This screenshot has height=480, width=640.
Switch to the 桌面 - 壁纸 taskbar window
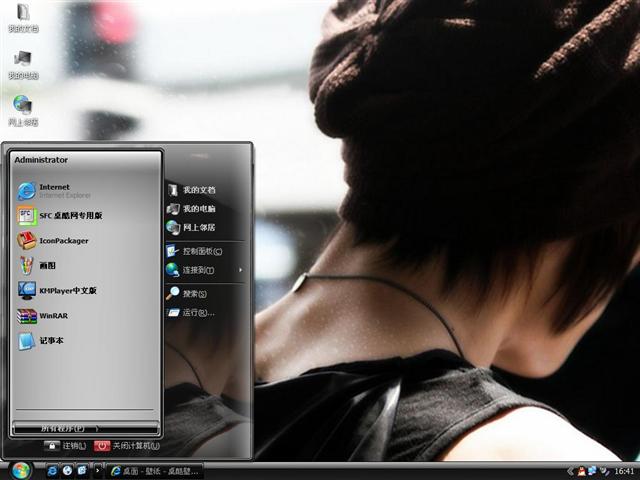(155, 471)
